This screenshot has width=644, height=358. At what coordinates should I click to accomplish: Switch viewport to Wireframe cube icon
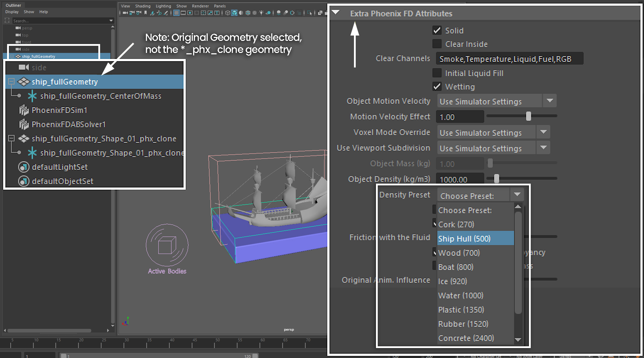[x=228, y=13]
